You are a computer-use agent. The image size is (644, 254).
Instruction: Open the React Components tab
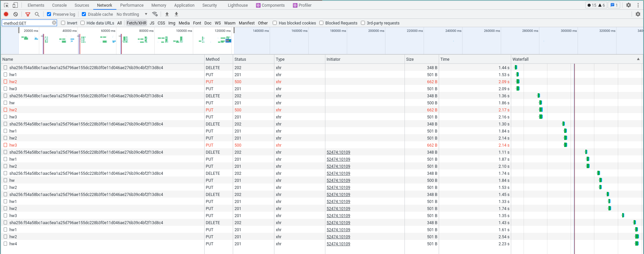tap(270, 5)
